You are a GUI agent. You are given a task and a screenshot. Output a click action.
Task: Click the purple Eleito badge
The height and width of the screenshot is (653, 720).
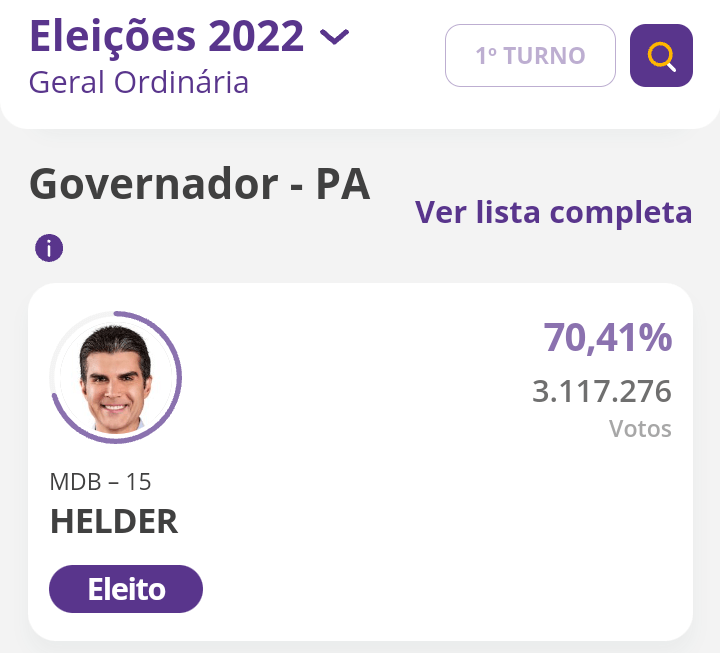pyautogui.click(x=126, y=589)
